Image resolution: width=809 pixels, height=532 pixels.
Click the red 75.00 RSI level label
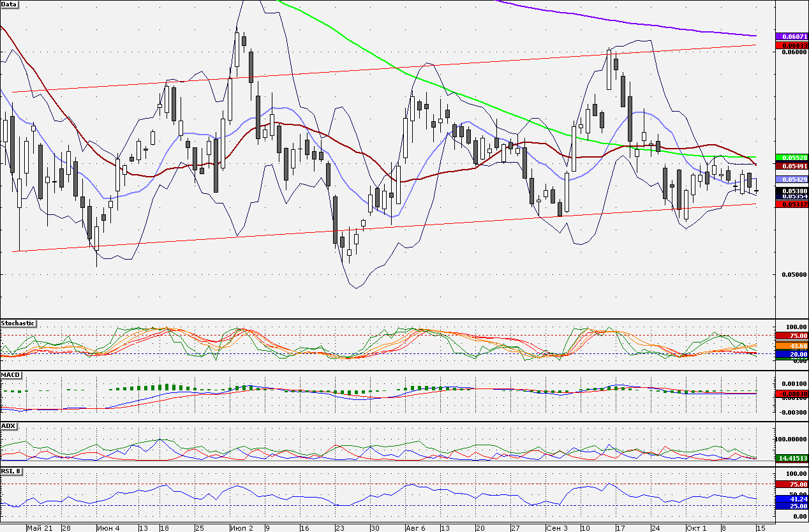coord(792,484)
